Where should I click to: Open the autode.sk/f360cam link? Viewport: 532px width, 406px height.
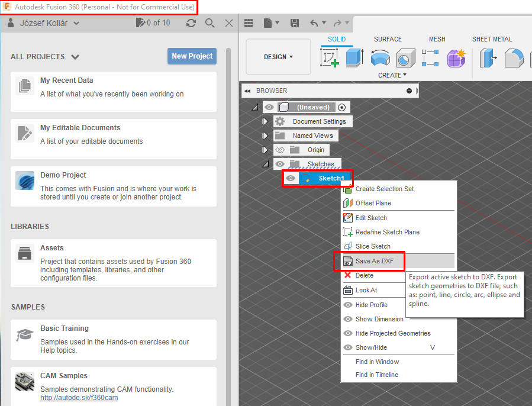(x=79, y=398)
